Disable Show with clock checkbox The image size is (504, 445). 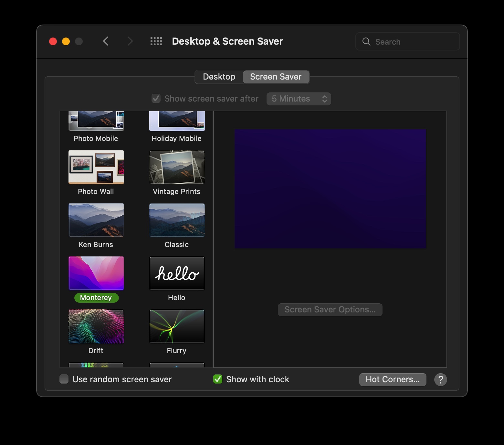[x=218, y=379]
